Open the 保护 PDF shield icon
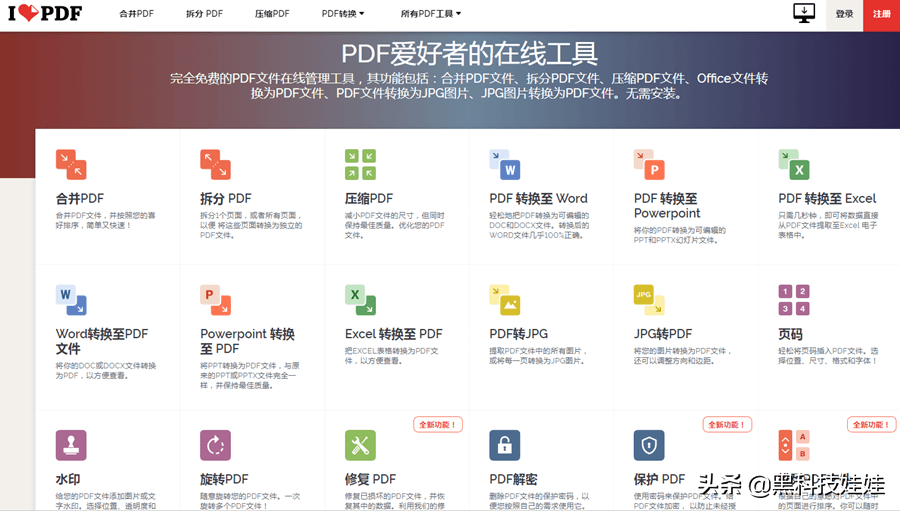Viewport: 900px width, 511px height. (649, 445)
